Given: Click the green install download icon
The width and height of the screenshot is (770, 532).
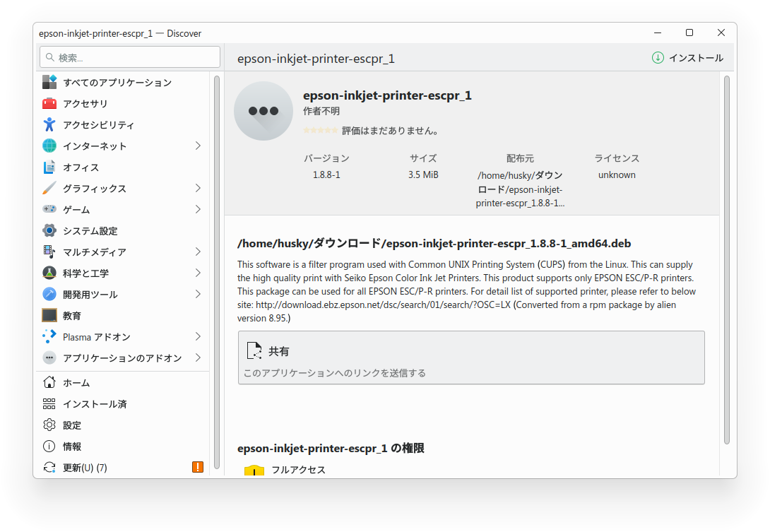Looking at the screenshot, I should point(658,58).
